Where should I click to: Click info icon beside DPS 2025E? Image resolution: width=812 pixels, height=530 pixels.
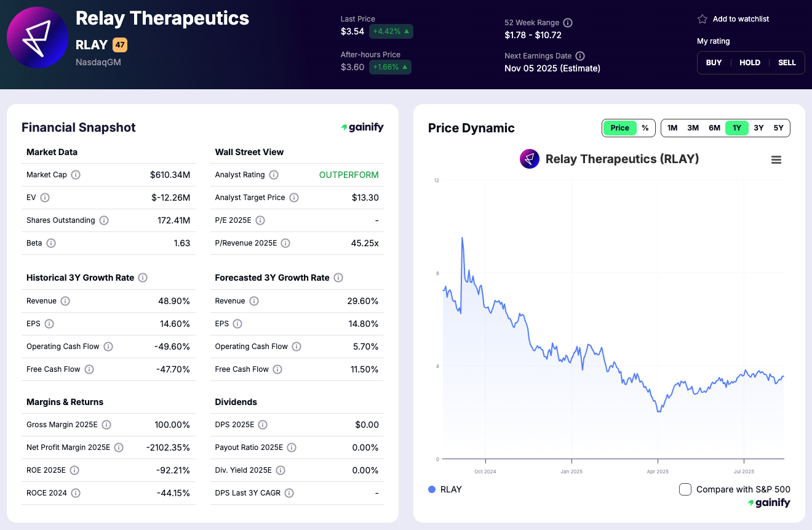click(263, 425)
